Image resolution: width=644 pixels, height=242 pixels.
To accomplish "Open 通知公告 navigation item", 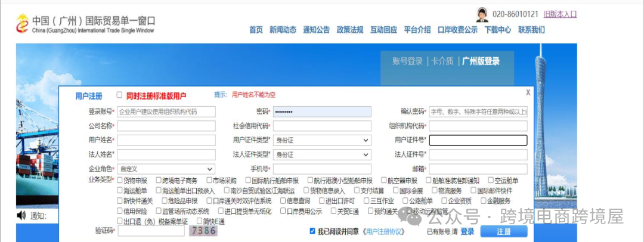I will (x=316, y=30).
